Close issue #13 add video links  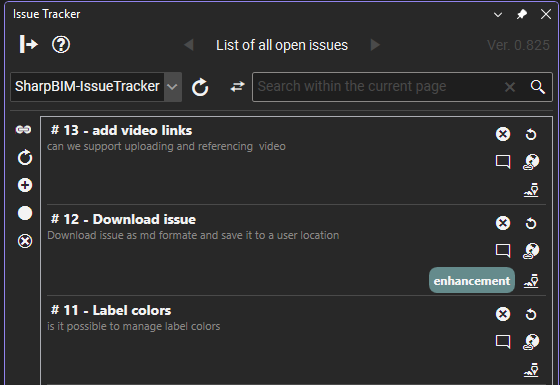[x=503, y=134]
